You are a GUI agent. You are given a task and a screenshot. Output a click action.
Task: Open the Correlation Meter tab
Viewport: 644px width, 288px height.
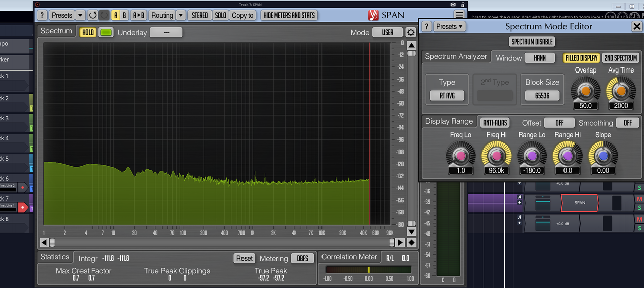349,257
